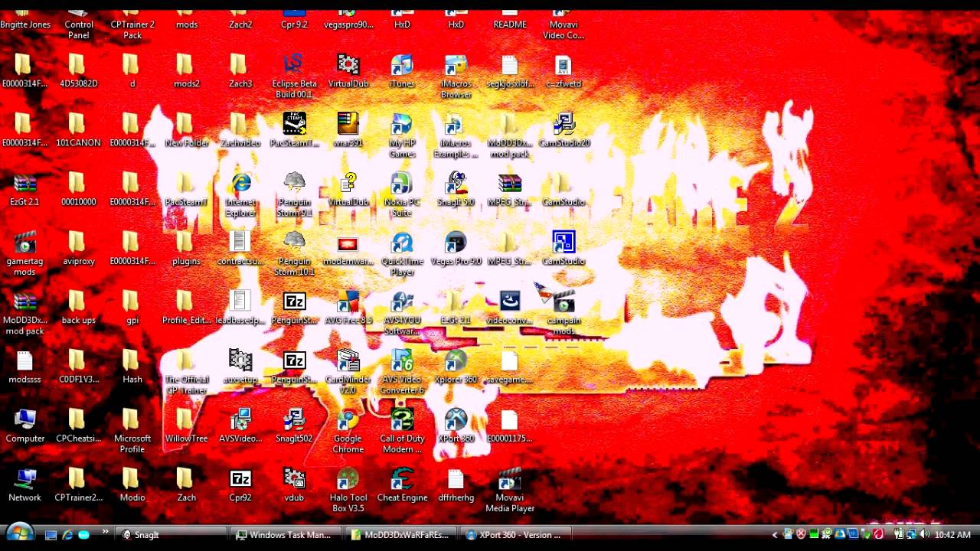Open the Windows Start orb
This screenshot has height=551, width=980.
pos(19,533)
